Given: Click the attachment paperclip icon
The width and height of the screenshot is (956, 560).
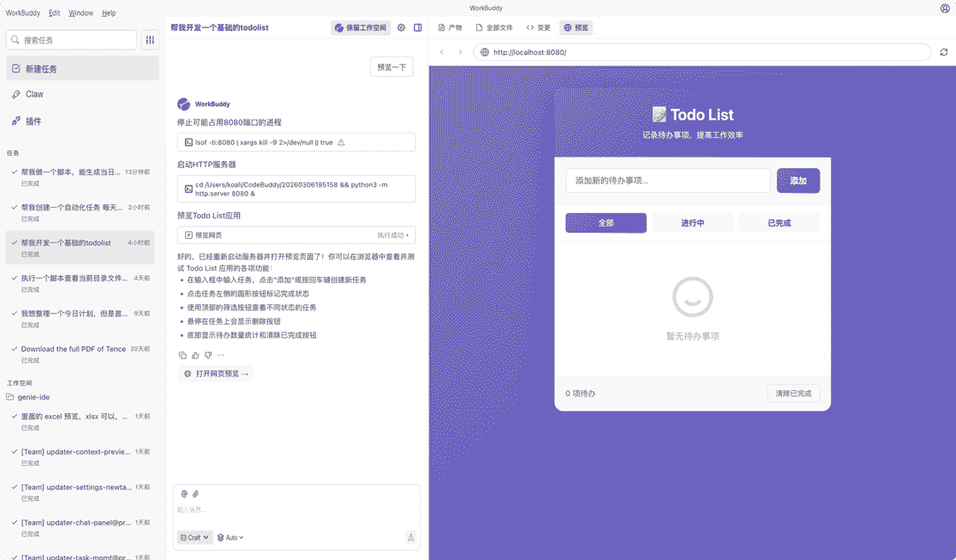Looking at the screenshot, I should (x=196, y=493).
